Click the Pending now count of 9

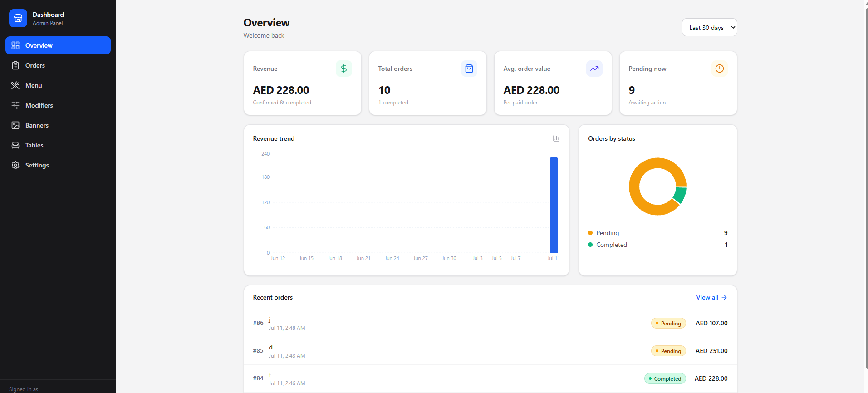pos(632,90)
